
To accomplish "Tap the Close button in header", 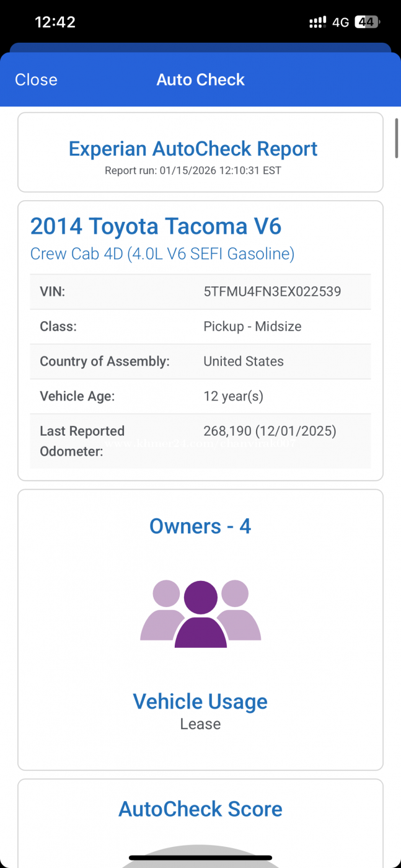I will click(36, 80).
